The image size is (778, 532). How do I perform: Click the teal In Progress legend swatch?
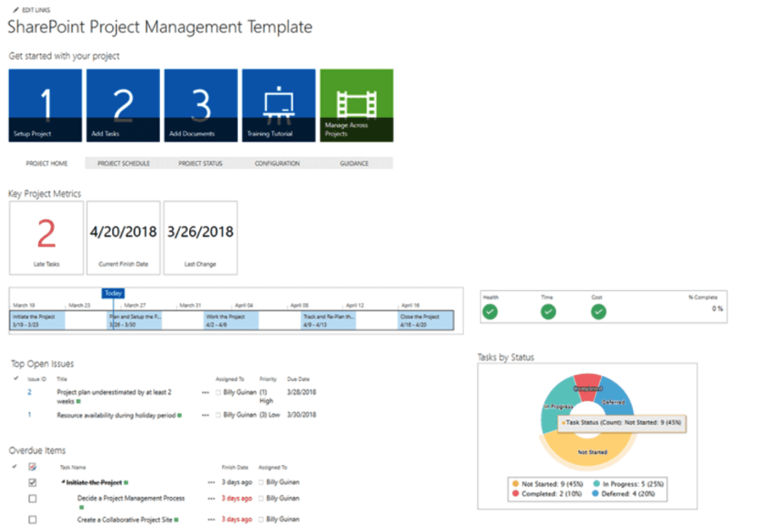pos(596,484)
